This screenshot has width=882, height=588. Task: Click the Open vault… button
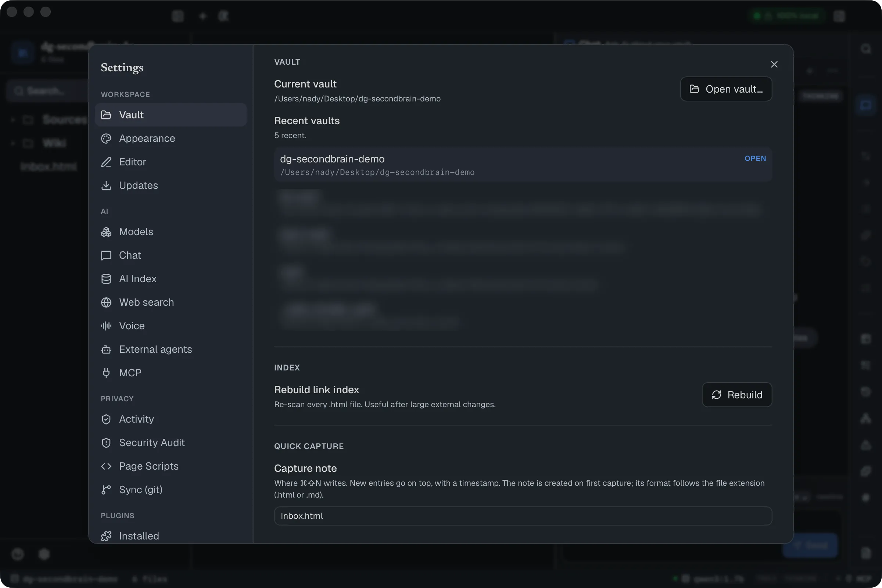point(726,89)
